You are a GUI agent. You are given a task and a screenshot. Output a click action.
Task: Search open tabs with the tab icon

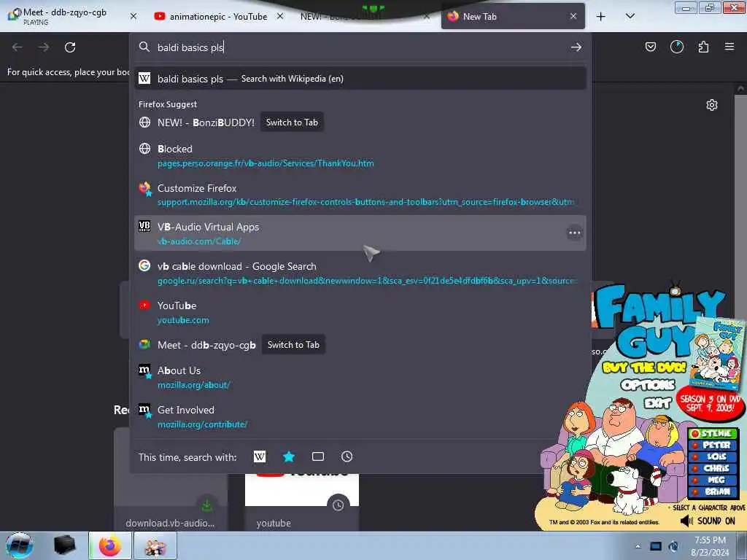318,456
